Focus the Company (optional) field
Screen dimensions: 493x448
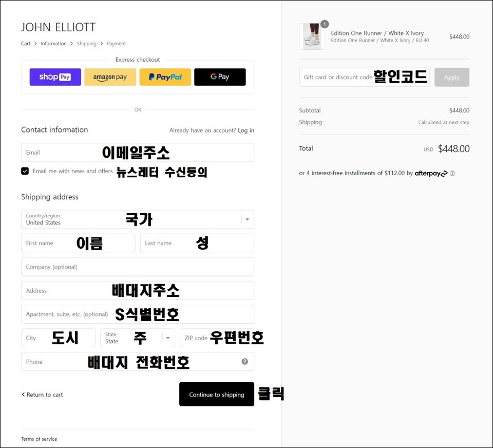pos(138,267)
